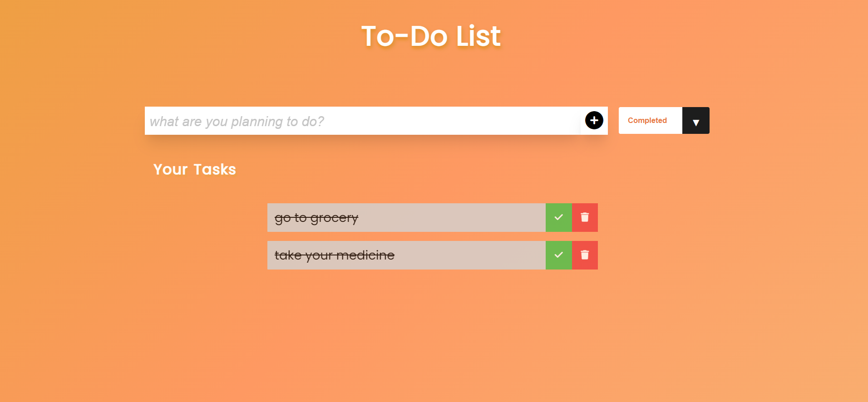This screenshot has width=868, height=402.
Task: Select the task 'take your medicine'
Action: point(334,255)
